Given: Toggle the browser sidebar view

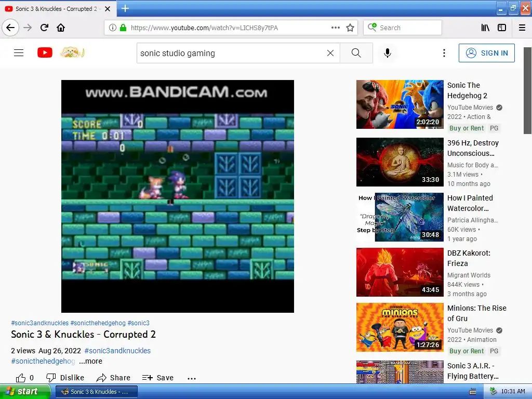Looking at the screenshot, I should (502, 28).
